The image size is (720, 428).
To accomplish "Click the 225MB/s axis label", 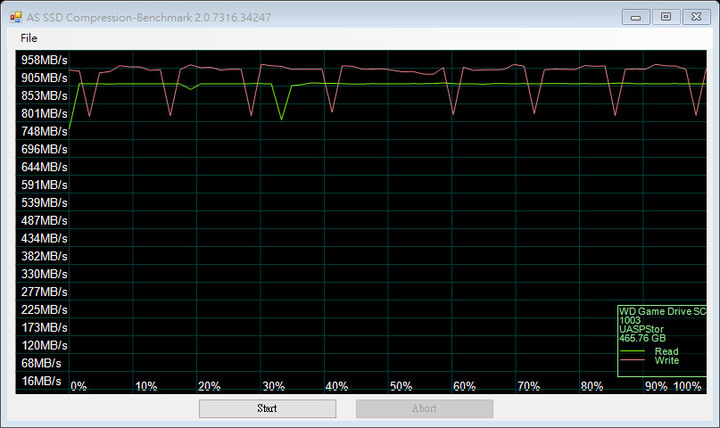I will tap(44, 310).
